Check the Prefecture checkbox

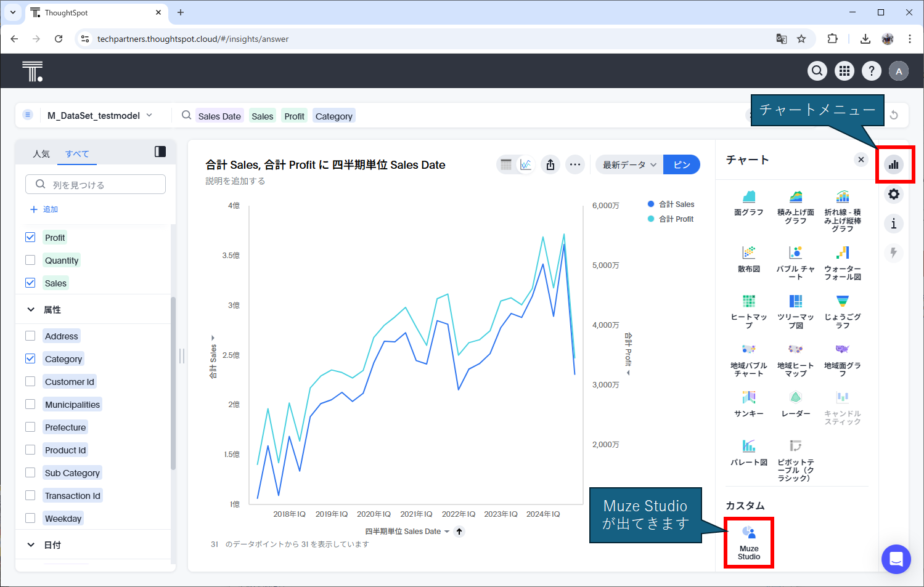[x=30, y=427]
